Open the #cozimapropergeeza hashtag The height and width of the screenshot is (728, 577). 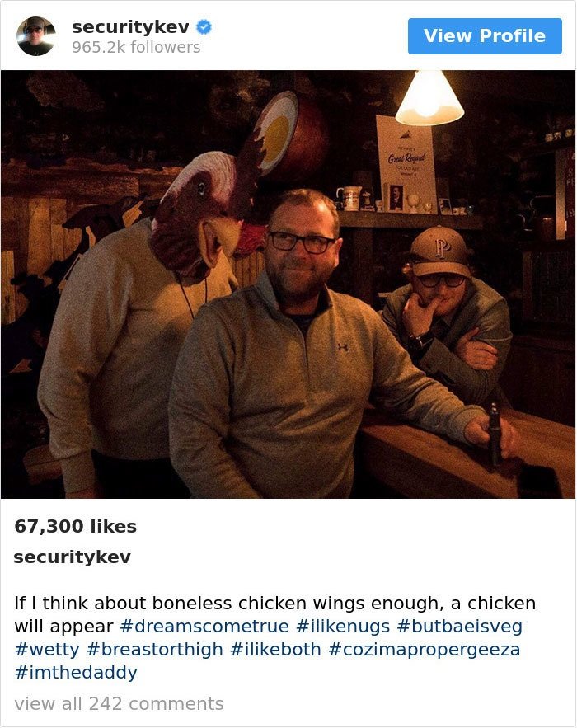pos(424,649)
